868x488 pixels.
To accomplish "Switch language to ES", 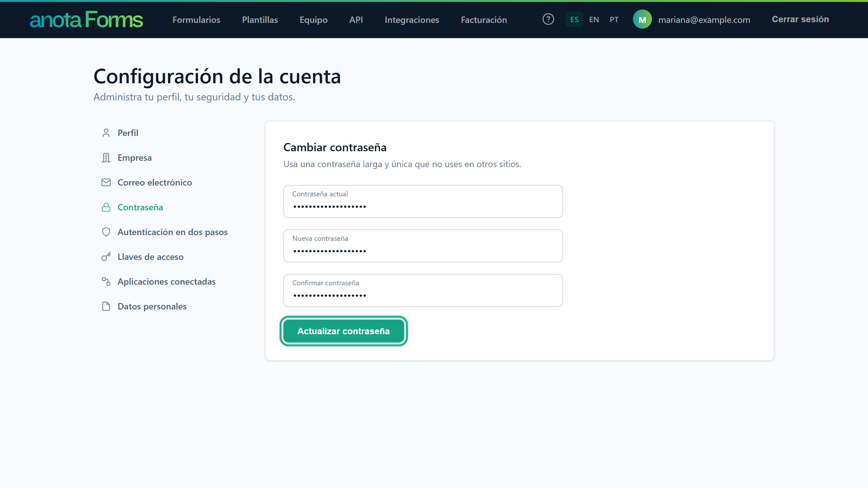I will point(574,20).
